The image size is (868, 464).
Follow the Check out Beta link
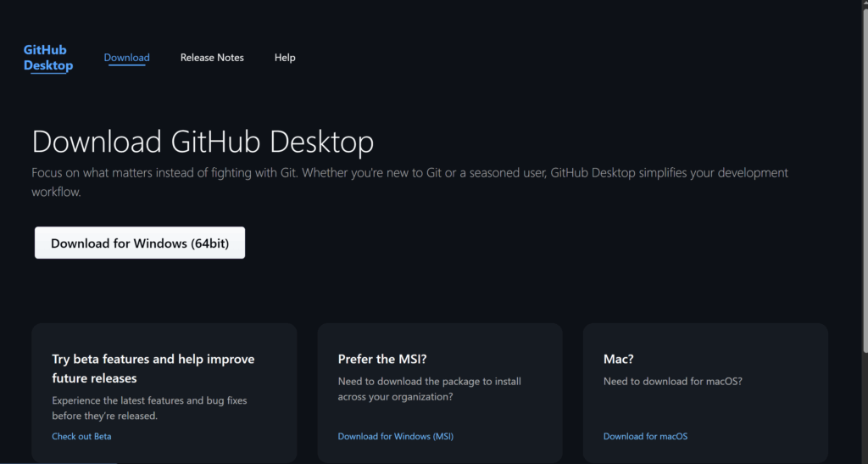[81, 436]
